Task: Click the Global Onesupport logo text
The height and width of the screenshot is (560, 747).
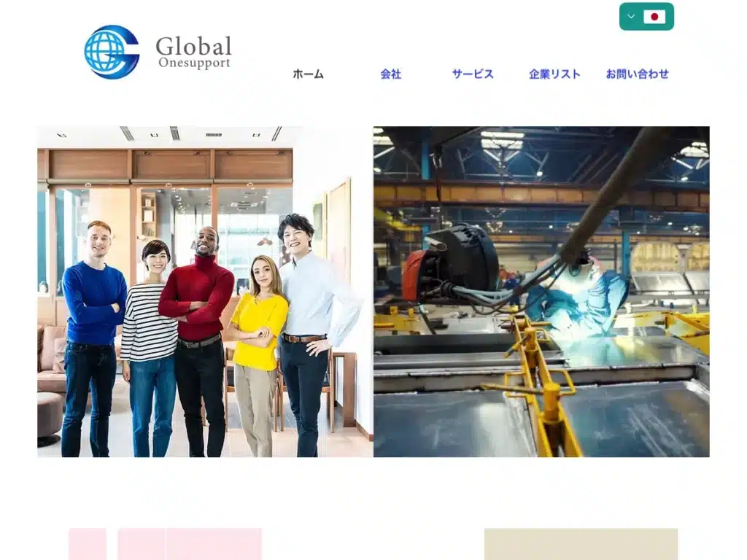Action: 194,52
